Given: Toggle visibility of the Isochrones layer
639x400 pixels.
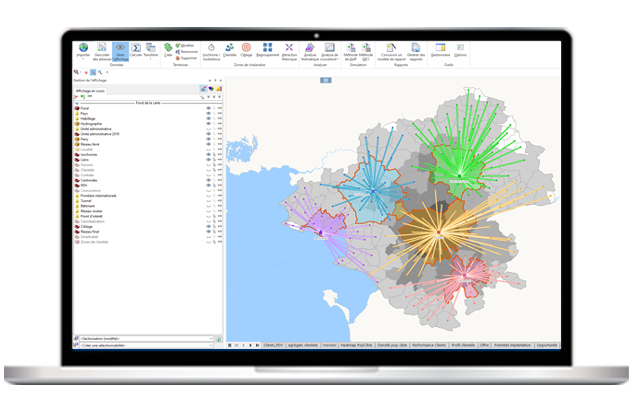Looking at the screenshot, I should pos(209,155).
